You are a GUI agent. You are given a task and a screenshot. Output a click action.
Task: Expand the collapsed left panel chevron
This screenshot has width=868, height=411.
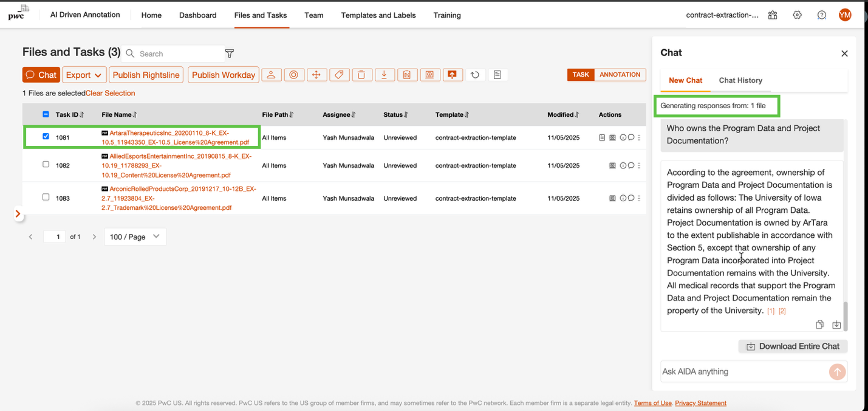click(x=18, y=214)
